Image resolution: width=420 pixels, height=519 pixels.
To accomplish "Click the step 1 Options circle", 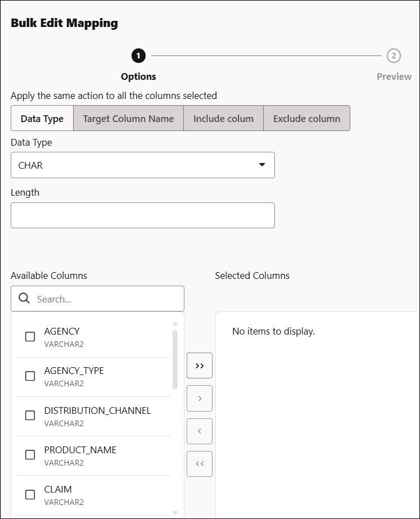I will coord(138,56).
